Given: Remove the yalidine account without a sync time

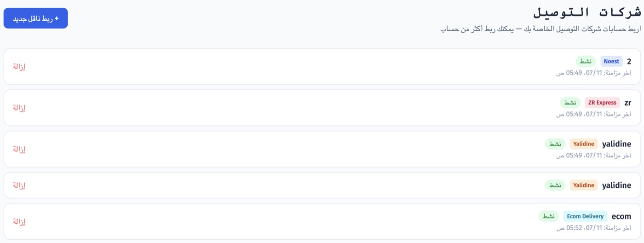Looking at the screenshot, I should coord(19,185).
